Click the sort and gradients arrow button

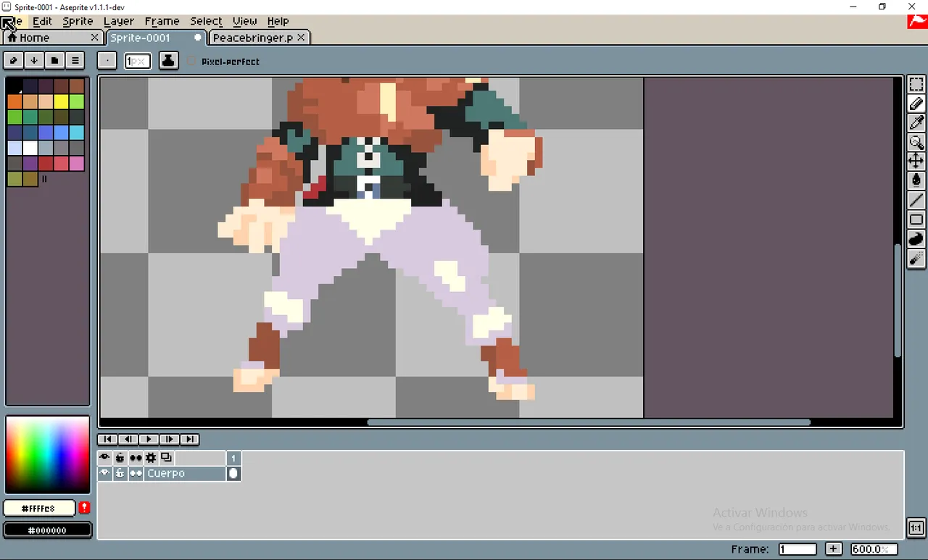tap(34, 60)
